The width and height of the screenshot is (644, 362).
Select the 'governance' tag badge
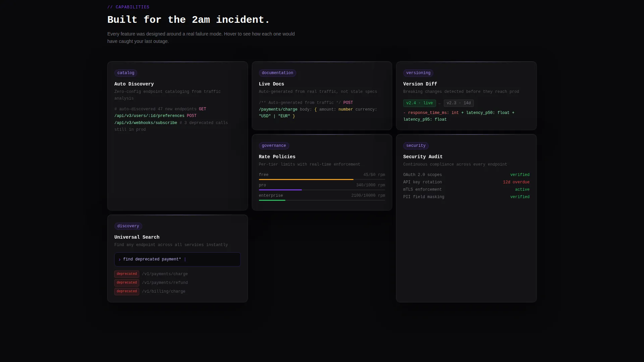tap(274, 146)
